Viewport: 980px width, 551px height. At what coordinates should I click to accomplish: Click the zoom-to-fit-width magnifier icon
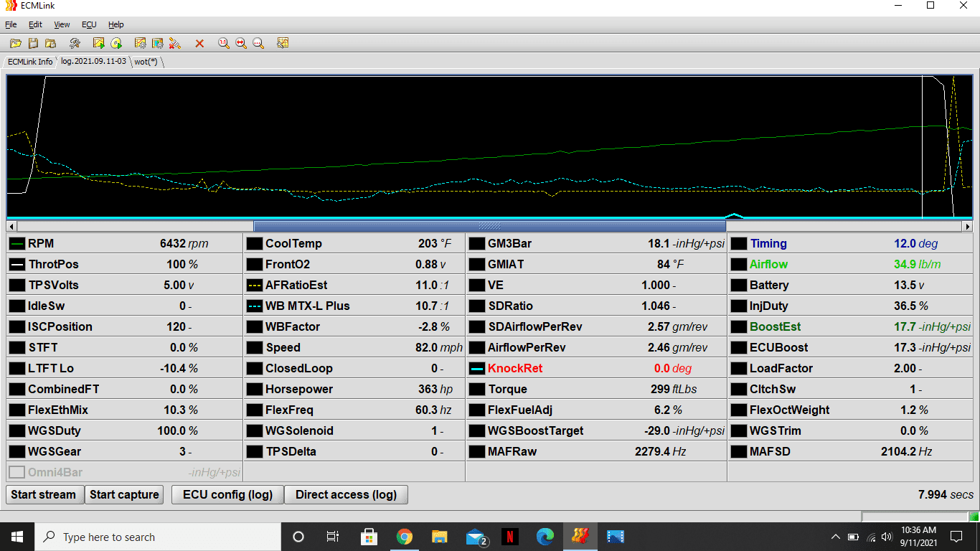[x=241, y=43]
